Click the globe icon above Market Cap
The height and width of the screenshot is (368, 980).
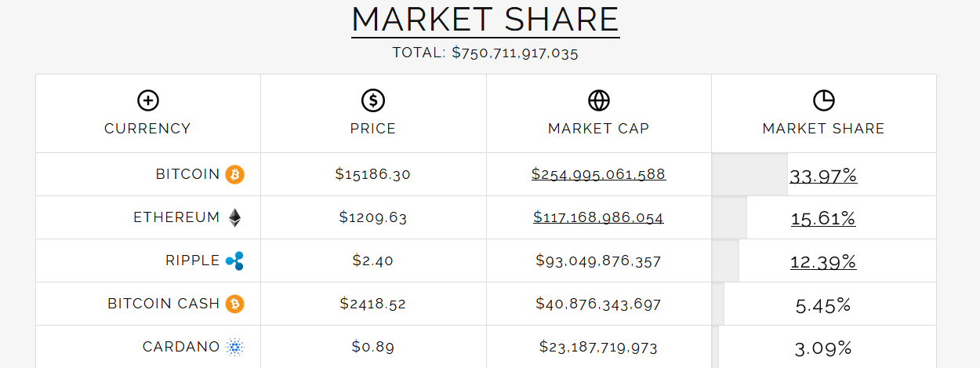(x=599, y=100)
